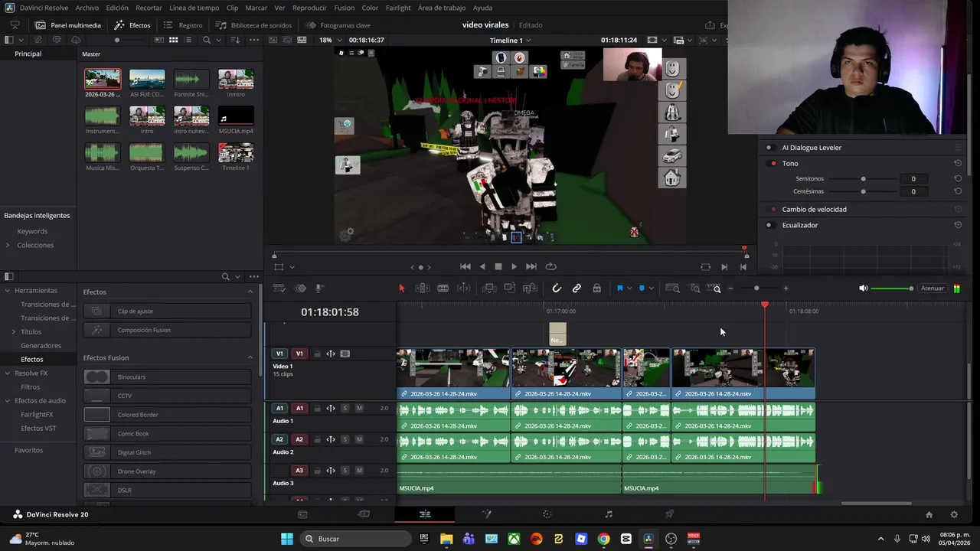The height and width of the screenshot is (551, 980).
Task: Toggle auto track selector on Audio 2
Action: 331,439
